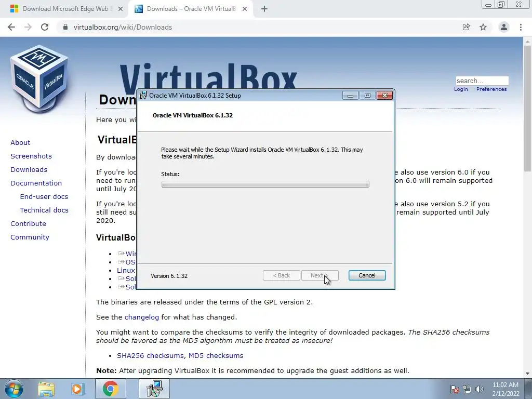Switch to VirtualBox installer taskbar button
532x399 pixels.
point(154,389)
